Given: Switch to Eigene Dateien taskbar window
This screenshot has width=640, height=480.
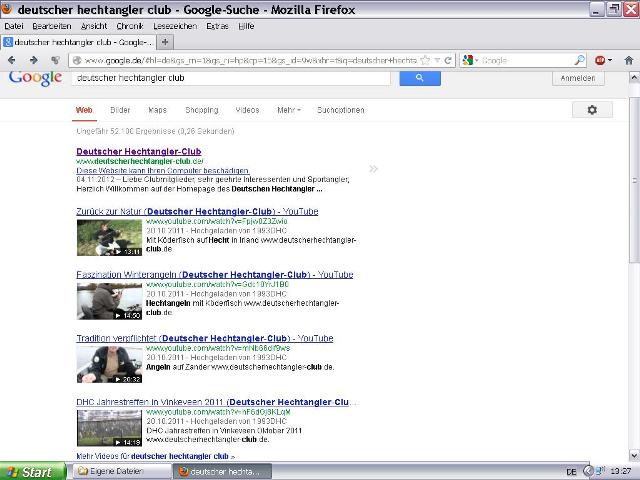Looking at the screenshot, I should point(121,471).
